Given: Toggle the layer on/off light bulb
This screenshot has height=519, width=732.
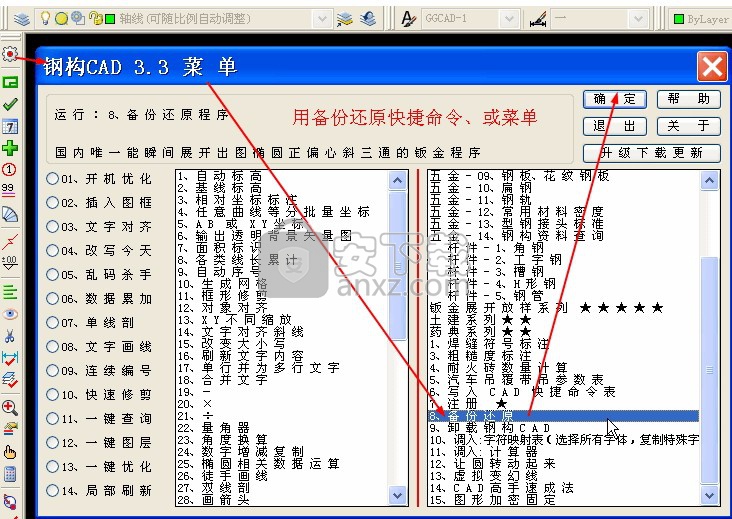Looking at the screenshot, I should pyautogui.click(x=45, y=18).
